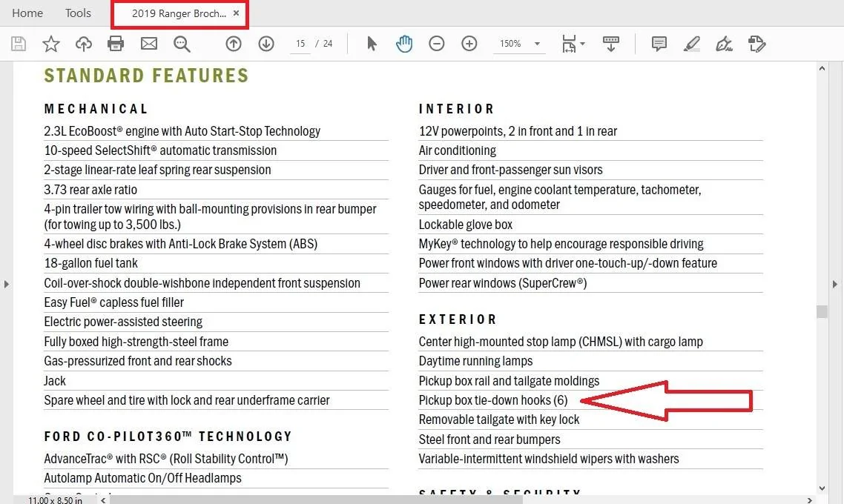Close the 2019 Ranger Brochure tab
Screen dimensions: 844x504
236,13
